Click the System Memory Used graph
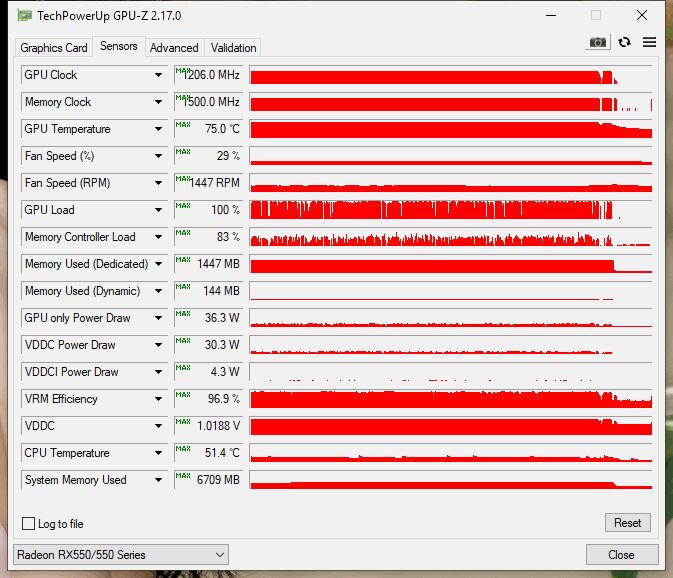The image size is (673, 578). [x=451, y=481]
